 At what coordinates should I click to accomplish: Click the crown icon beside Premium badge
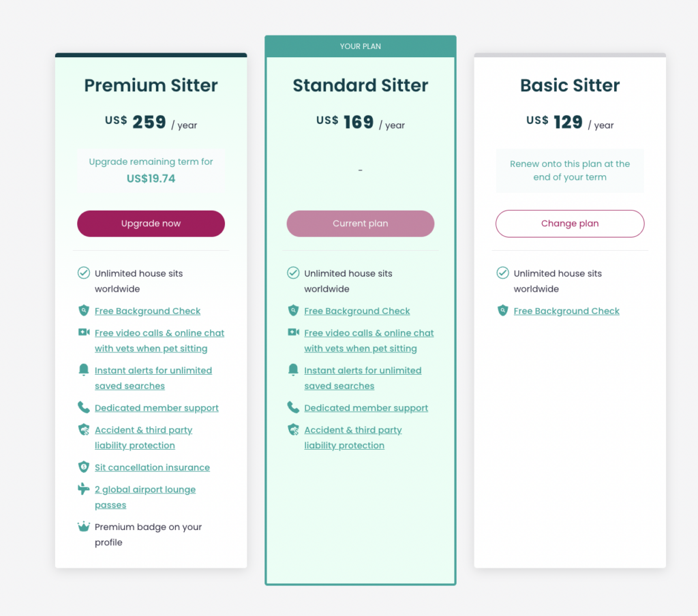(84, 527)
